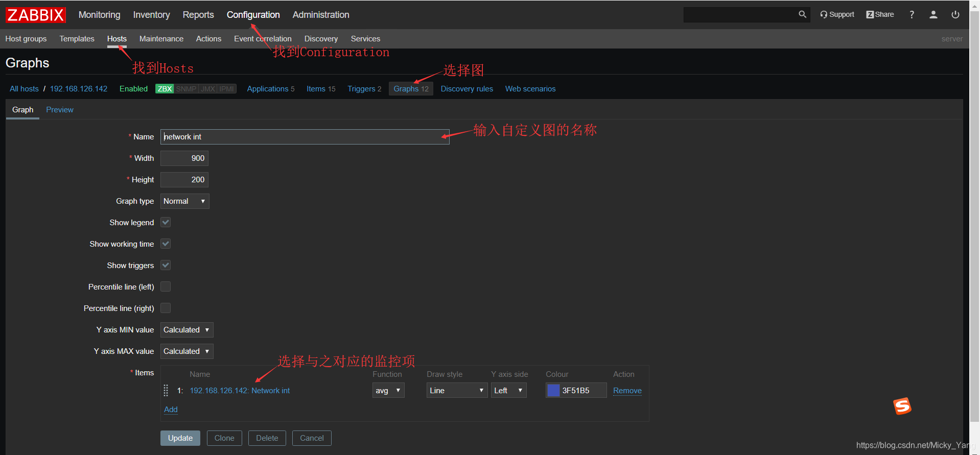The image size is (980, 455).
Task: Click the search magnifier icon
Action: click(802, 14)
